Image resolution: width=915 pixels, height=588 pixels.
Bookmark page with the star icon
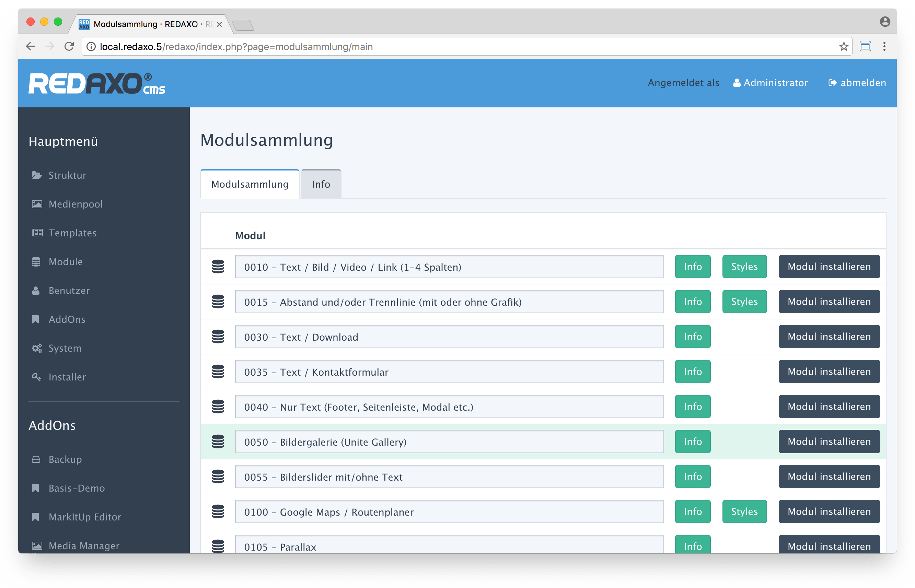844,47
